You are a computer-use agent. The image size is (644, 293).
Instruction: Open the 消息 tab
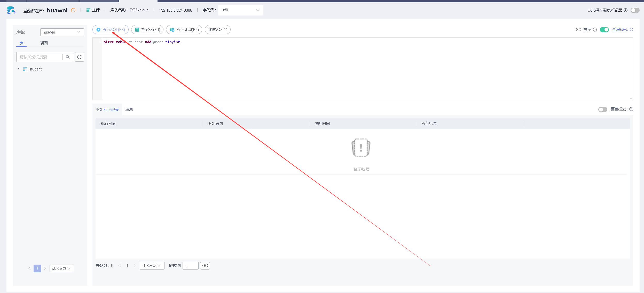[x=129, y=110]
